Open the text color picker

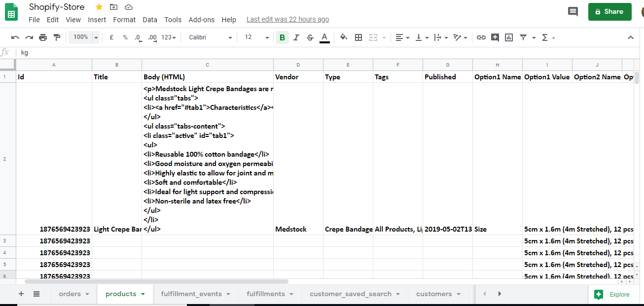pos(324,37)
